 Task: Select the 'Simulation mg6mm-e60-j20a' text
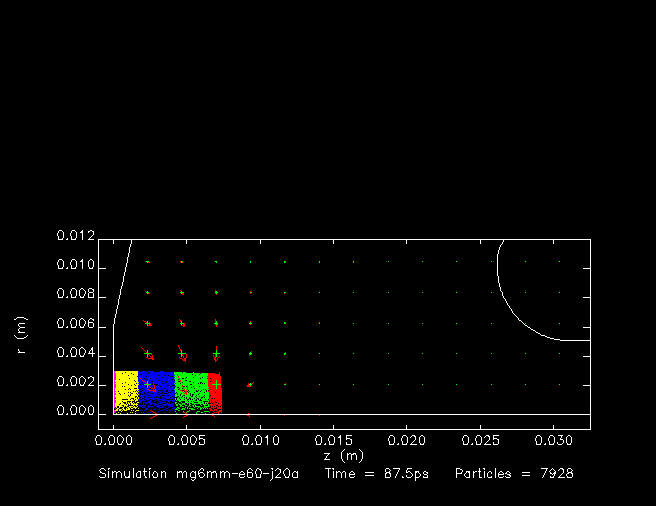point(199,474)
